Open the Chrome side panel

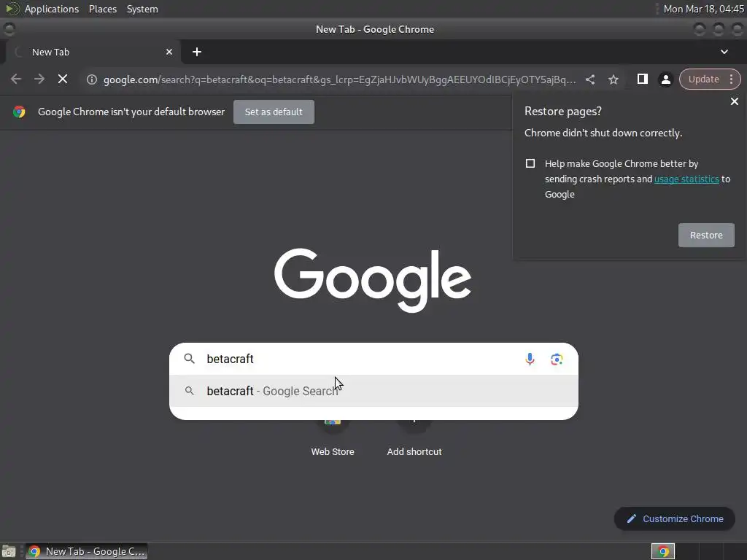[642, 79]
